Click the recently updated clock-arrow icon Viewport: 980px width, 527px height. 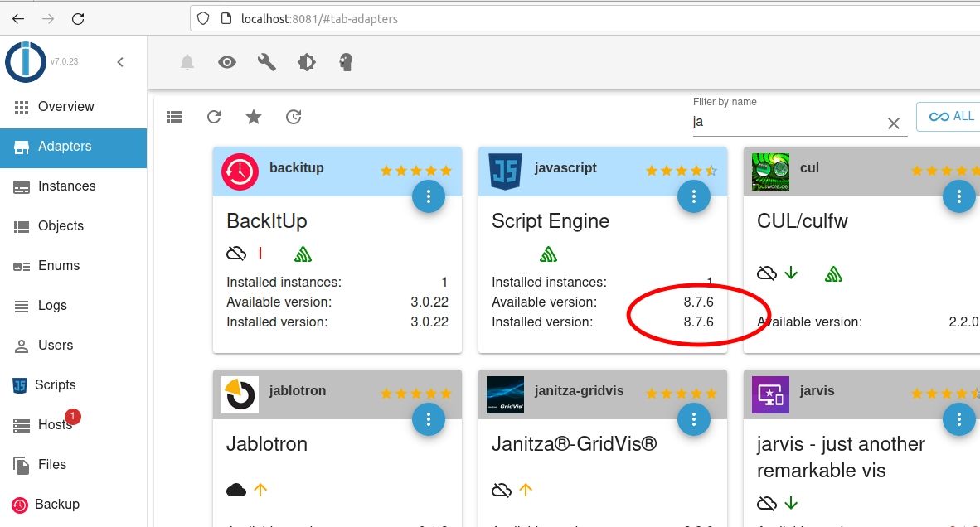click(294, 117)
